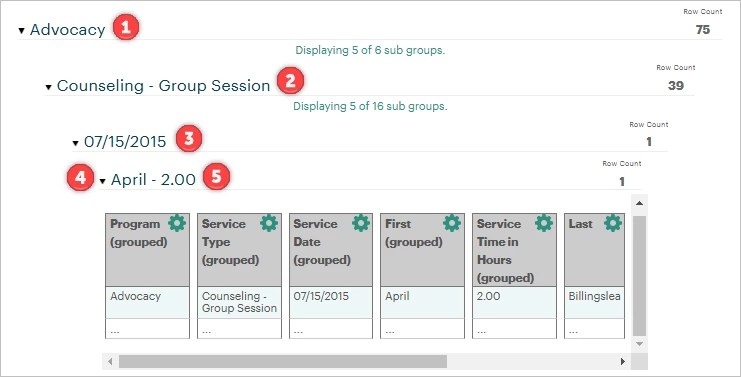Click the First (grouped) column header
The width and height of the screenshot is (741, 377).
(x=422, y=249)
